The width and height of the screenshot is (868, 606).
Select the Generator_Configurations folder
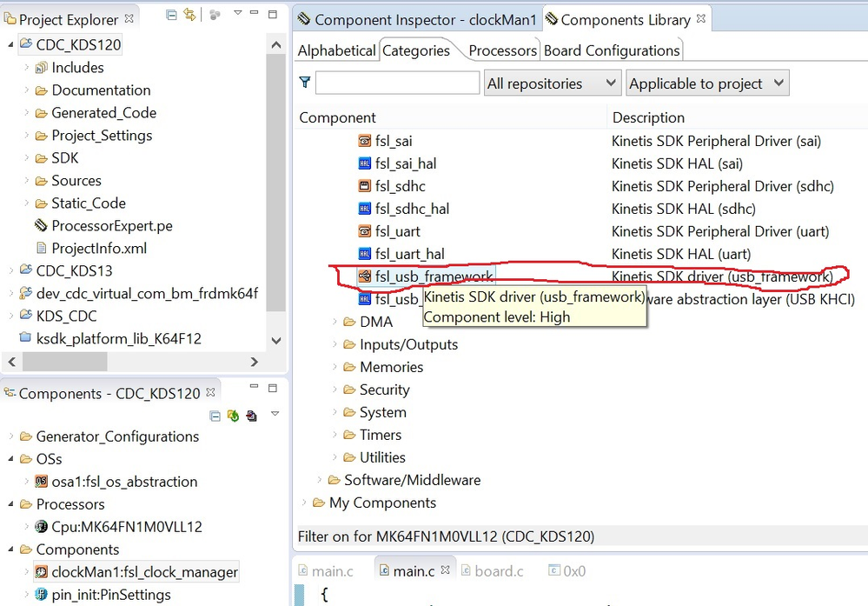pyautogui.click(x=117, y=436)
